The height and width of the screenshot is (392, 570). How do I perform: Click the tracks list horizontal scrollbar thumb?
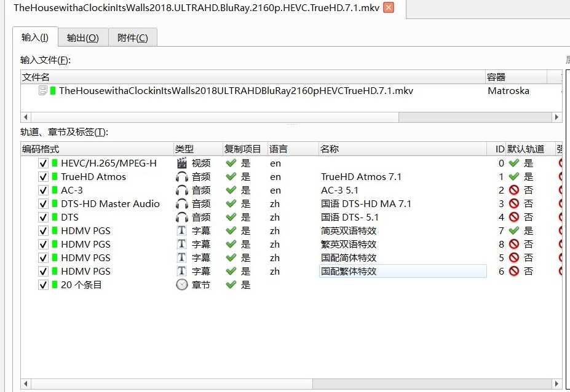pos(172,383)
